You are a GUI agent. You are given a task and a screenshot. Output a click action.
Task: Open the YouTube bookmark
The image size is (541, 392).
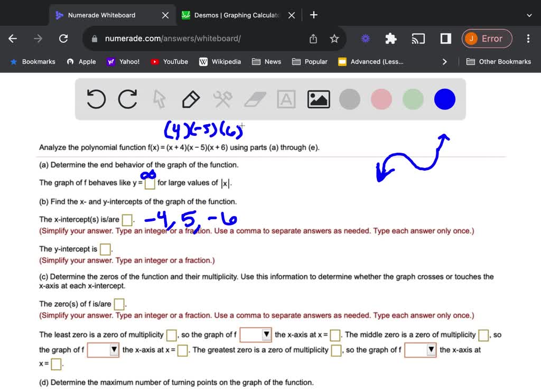click(169, 61)
